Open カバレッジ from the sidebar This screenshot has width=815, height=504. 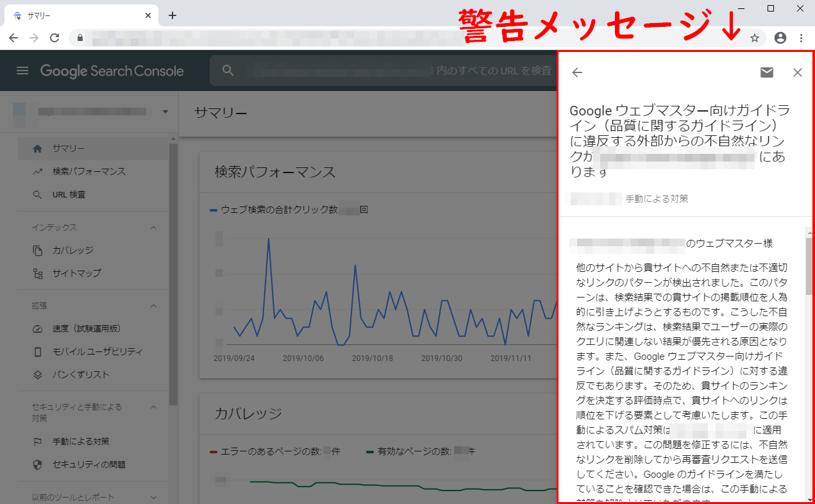(93, 250)
